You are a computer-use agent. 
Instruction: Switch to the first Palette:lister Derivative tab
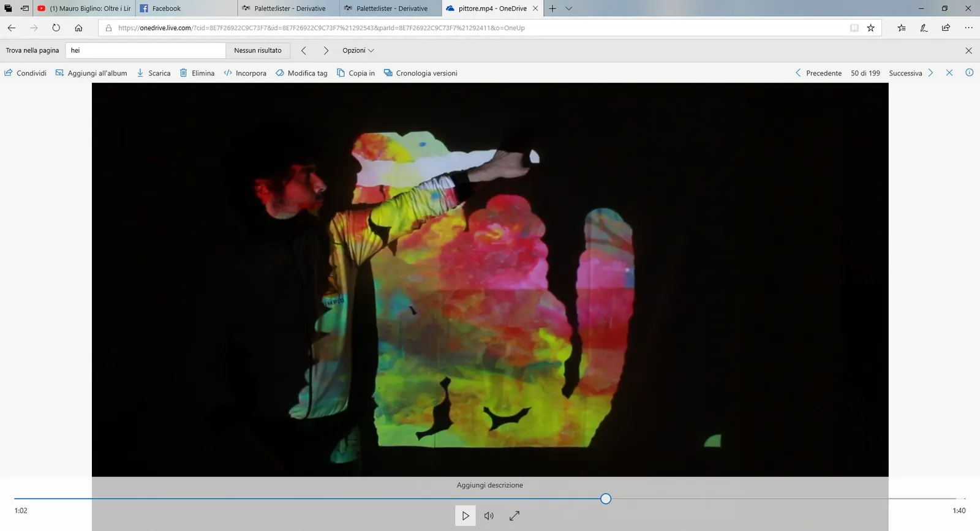tap(288, 9)
